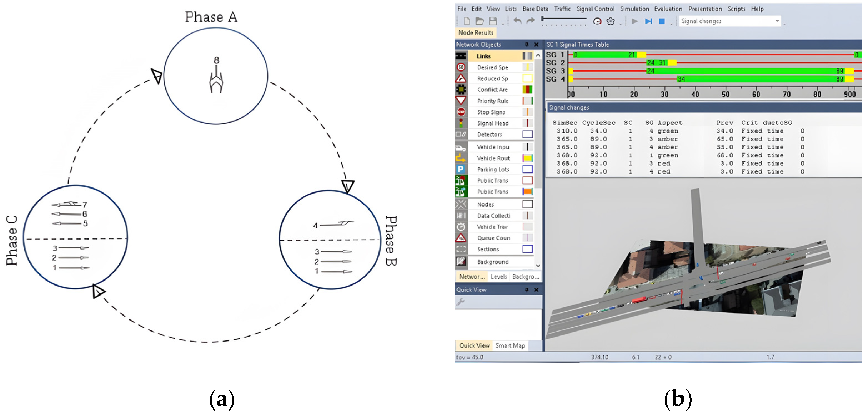Run simulation single step icon

click(x=648, y=21)
